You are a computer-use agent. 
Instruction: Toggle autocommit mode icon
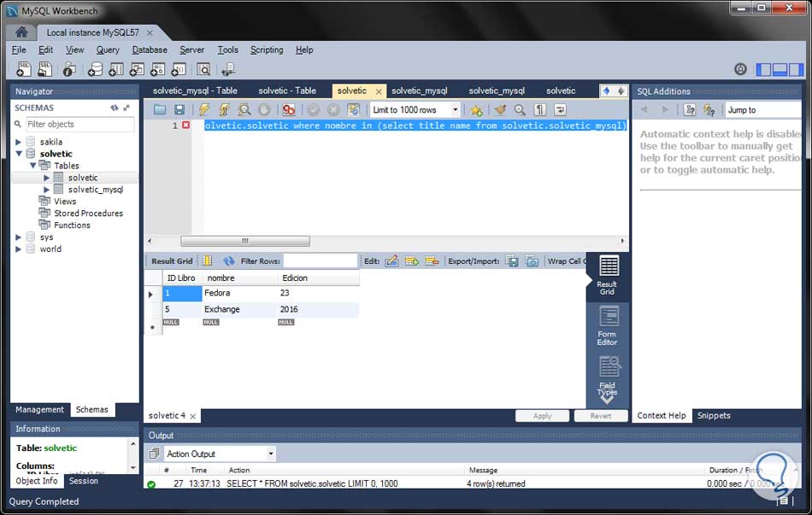(353, 109)
